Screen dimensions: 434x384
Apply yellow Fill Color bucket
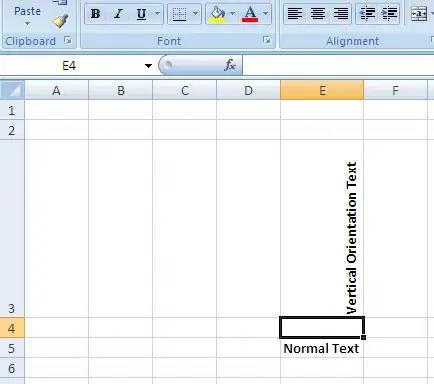217,14
